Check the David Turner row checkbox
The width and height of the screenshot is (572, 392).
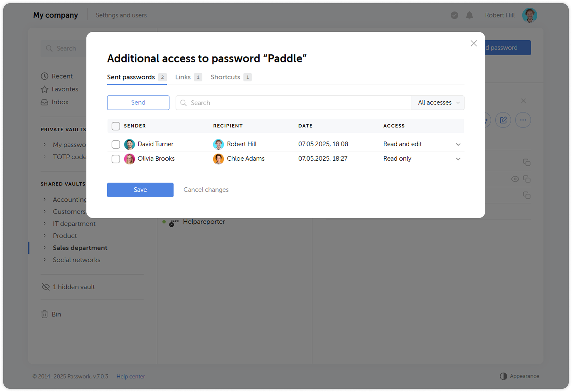point(116,144)
